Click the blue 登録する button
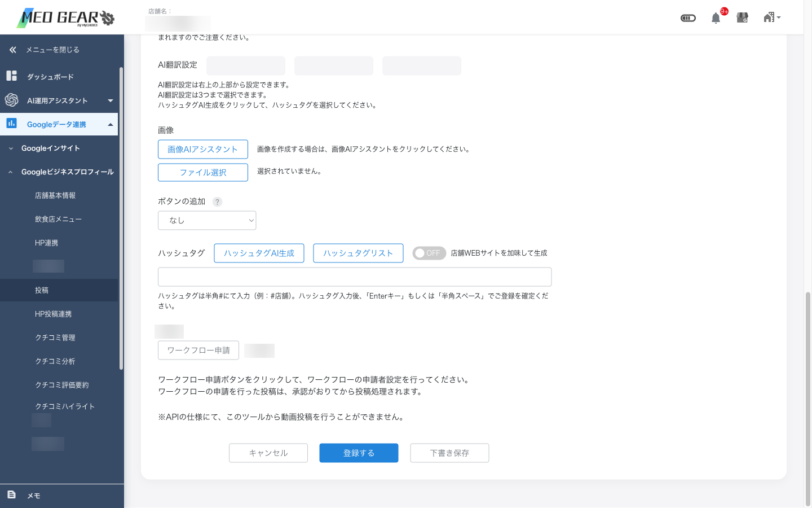 tap(359, 453)
